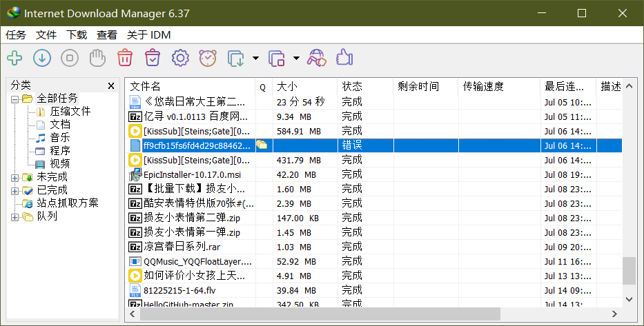Screen dimensions: 644x326
Task: Open dropdown arrow beside start queue icon
Action: pos(255,58)
